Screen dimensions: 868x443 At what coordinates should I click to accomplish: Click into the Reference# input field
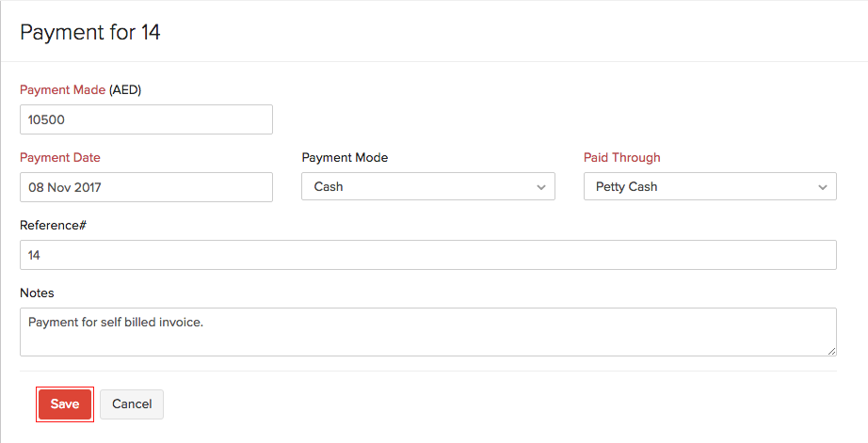[427, 255]
